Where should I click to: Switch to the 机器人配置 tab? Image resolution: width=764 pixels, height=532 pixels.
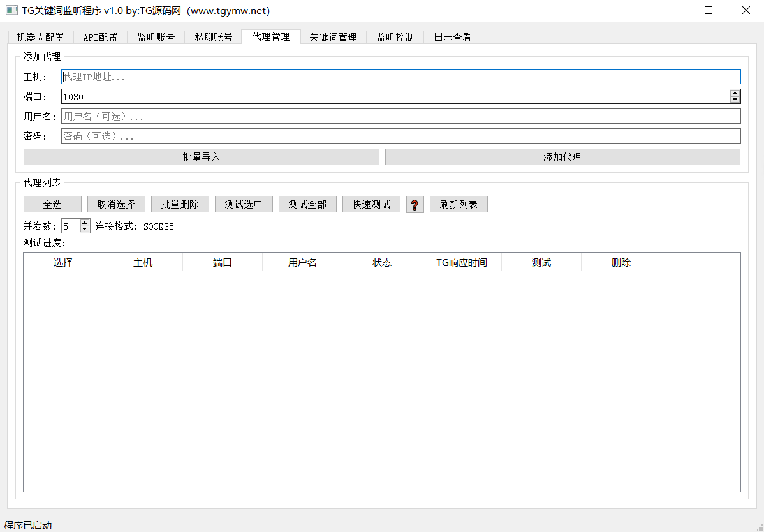(x=41, y=37)
